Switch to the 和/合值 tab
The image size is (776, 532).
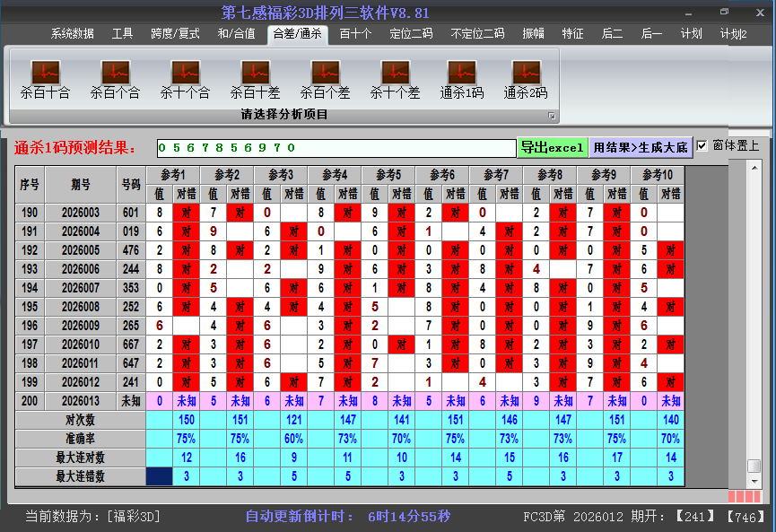236,34
